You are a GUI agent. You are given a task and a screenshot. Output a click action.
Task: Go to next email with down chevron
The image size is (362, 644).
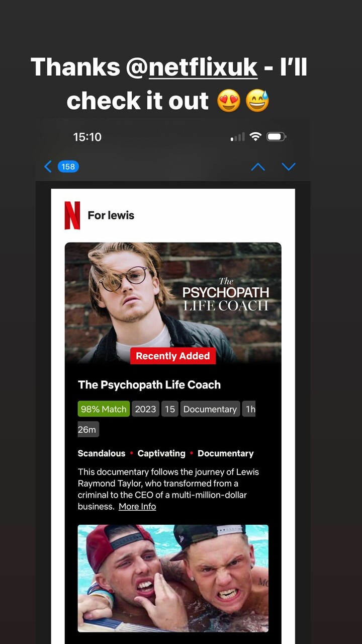coord(289,167)
